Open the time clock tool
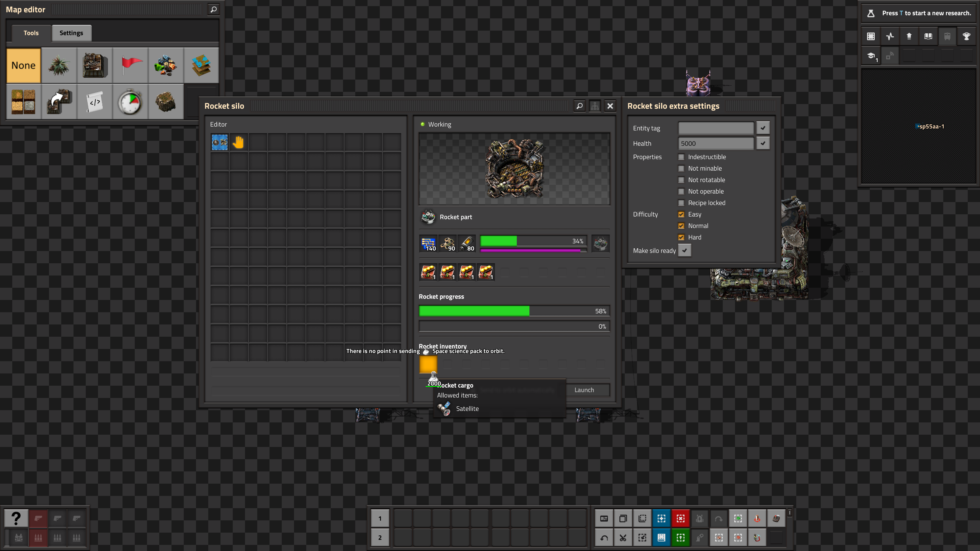This screenshot has width=980, height=551. 130,102
